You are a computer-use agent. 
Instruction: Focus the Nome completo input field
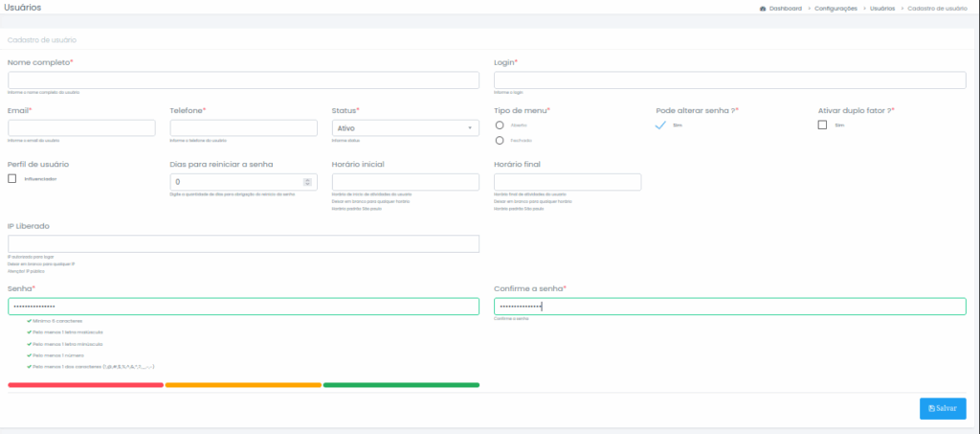click(x=243, y=80)
